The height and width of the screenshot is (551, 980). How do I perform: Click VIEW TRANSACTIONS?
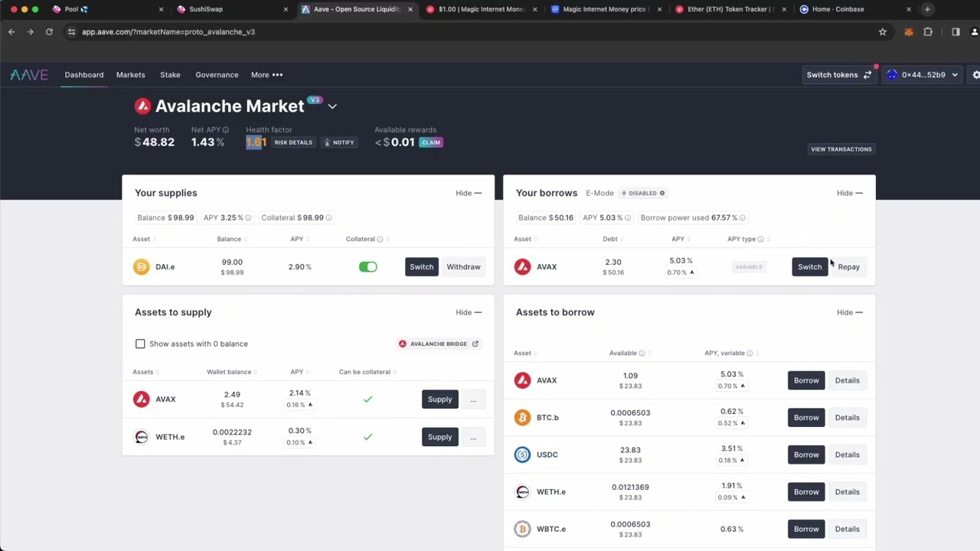[x=841, y=149]
